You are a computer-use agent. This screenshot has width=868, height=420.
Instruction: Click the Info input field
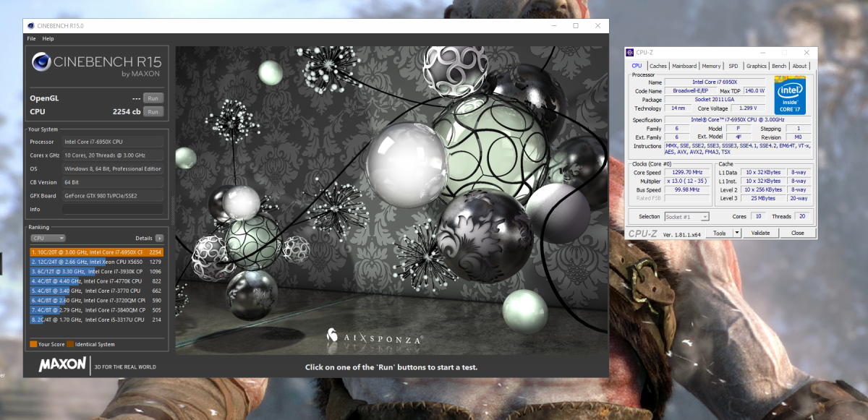113,210
